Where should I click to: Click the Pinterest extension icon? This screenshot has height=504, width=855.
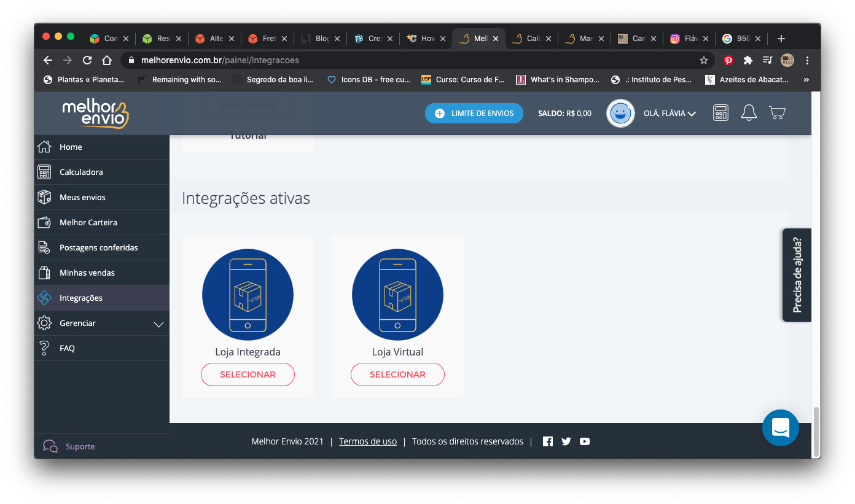tap(728, 60)
